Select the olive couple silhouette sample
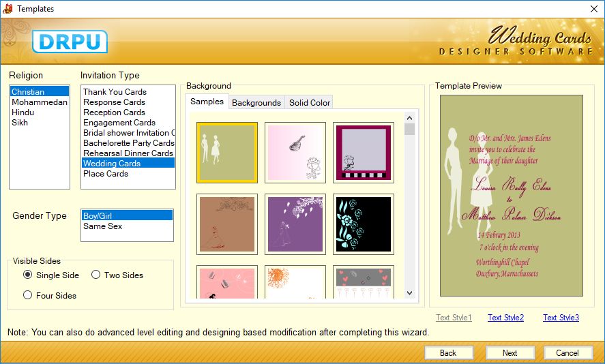Viewport: 605px width, 364px height. [227, 153]
